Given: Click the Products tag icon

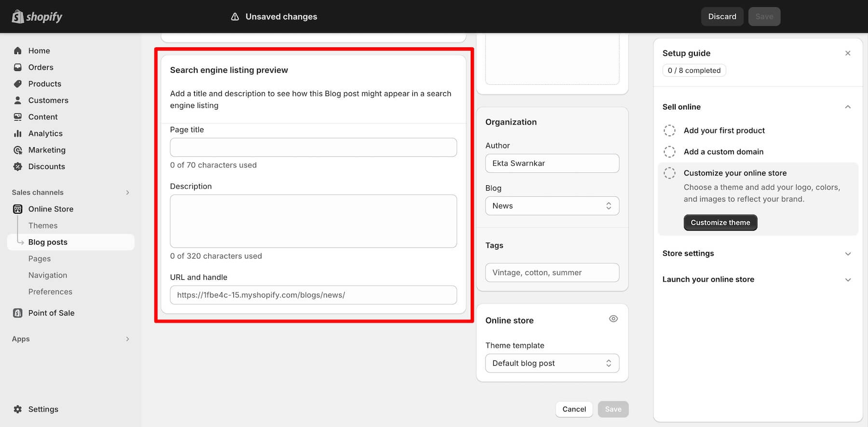Looking at the screenshot, I should click(18, 83).
